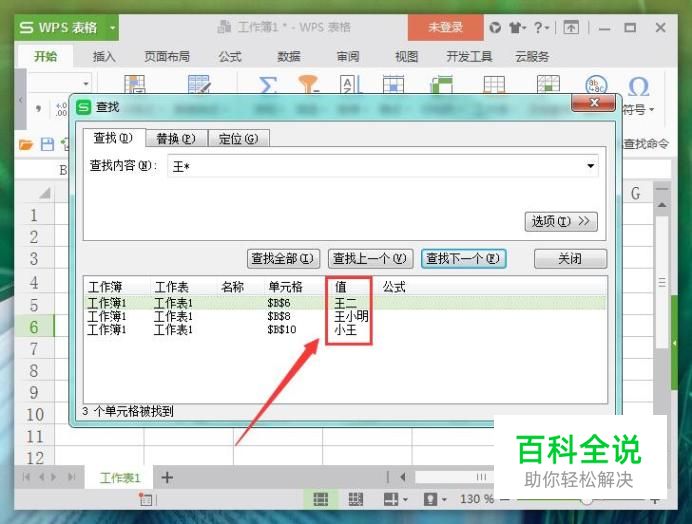Expand the font name combo dropdown
The height and width of the screenshot is (524, 692).
tap(86, 83)
